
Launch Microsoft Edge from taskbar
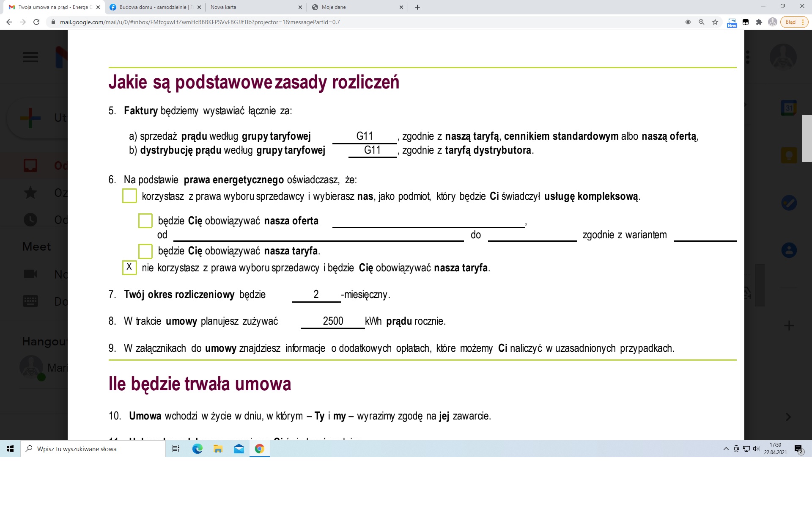(x=197, y=449)
